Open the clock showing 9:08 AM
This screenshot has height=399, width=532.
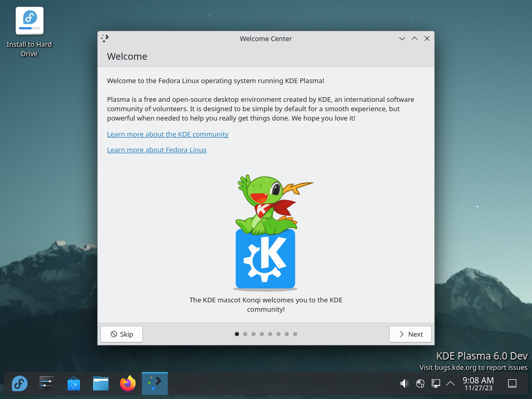click(478, 383)
